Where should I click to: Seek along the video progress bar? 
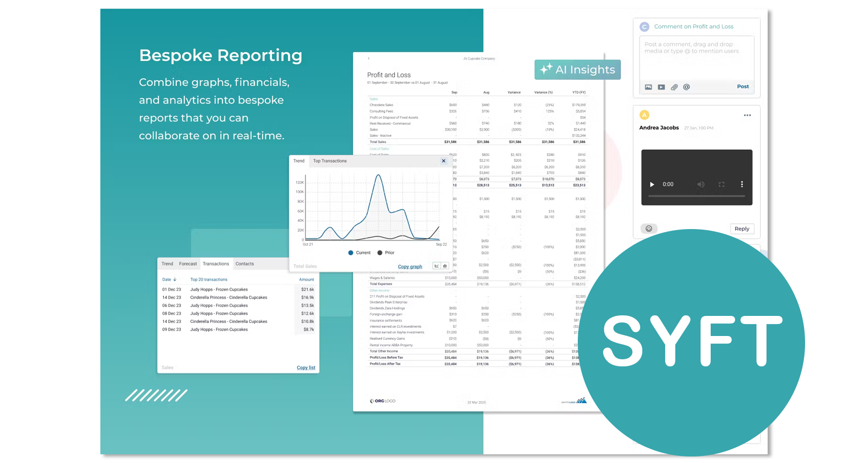pos(697,196)
